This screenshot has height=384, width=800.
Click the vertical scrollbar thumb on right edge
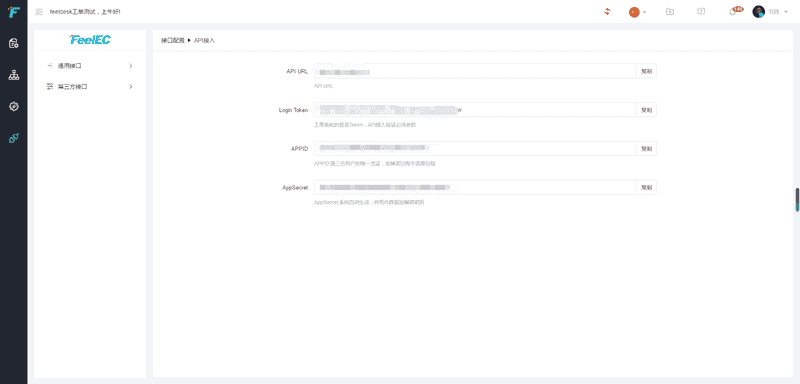pos(797,199)
